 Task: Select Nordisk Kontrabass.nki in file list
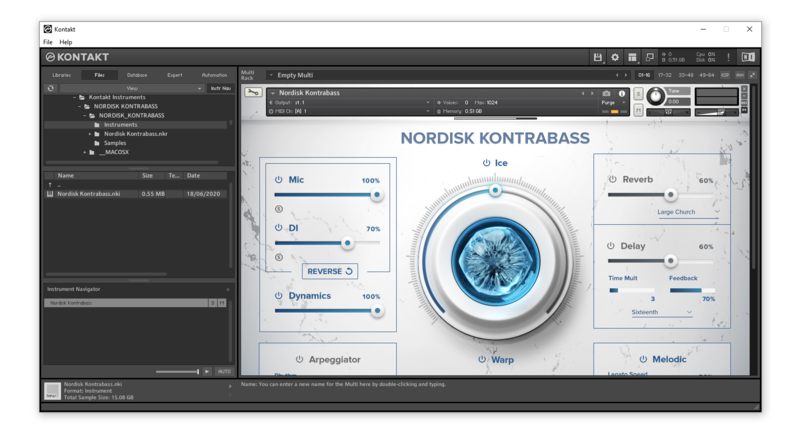(88, 193)
